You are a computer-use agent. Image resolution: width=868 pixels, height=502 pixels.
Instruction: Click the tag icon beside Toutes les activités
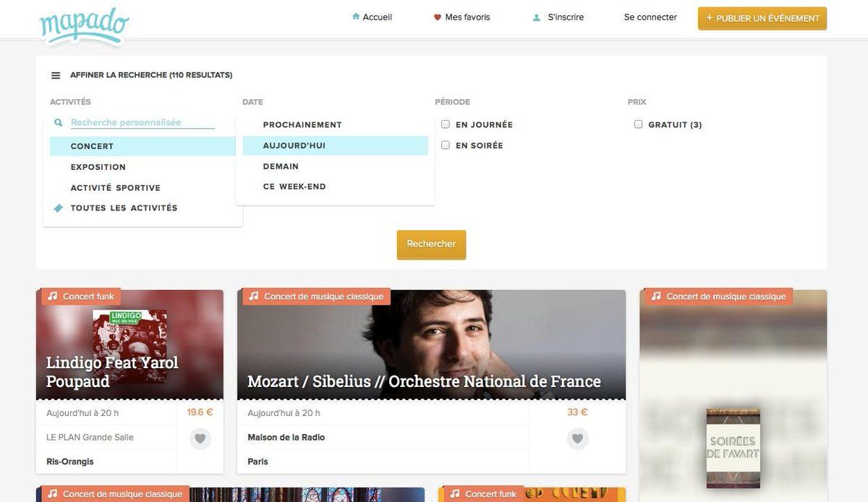tap(59, 208)
